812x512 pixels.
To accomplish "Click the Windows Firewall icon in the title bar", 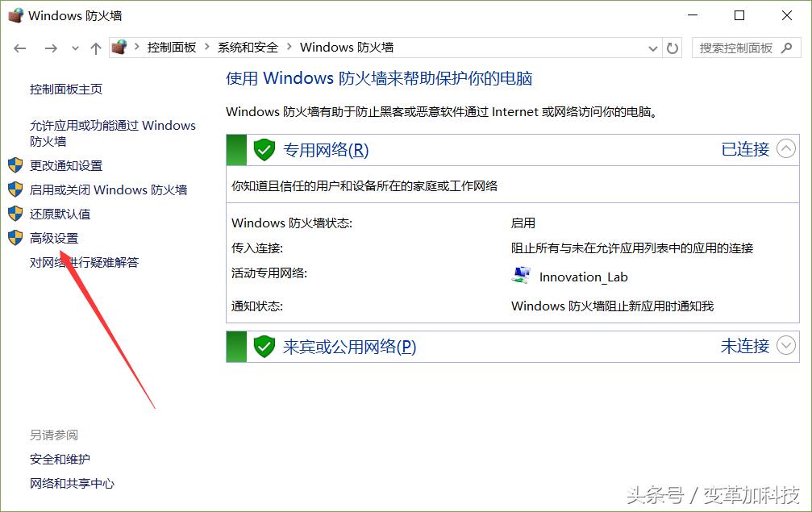I will point(15,15).
